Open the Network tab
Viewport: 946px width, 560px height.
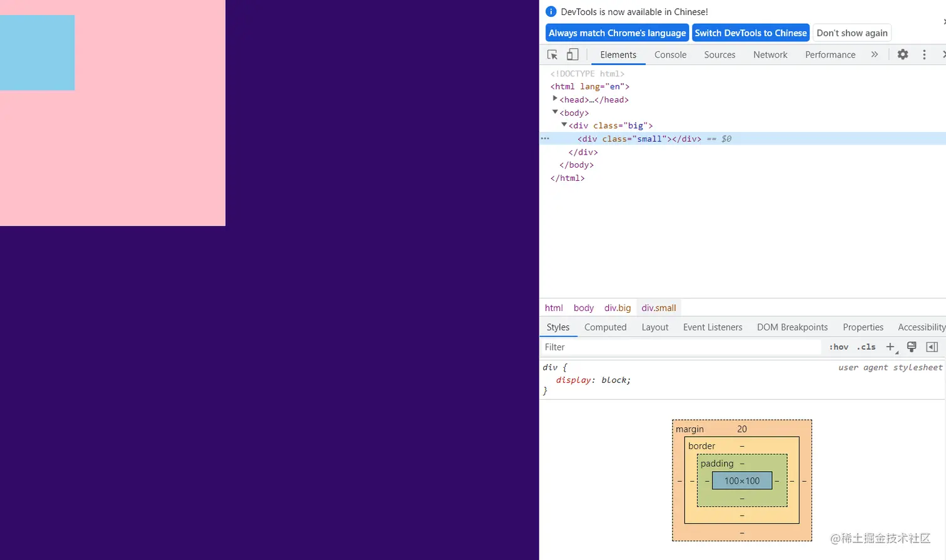[770, 54]
